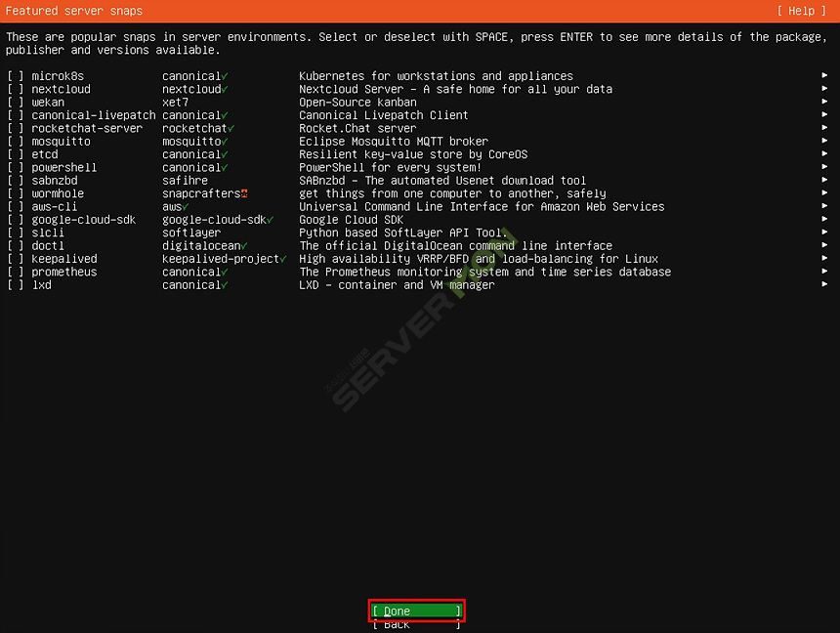
Task: Click 'Kubernetes for workstations and appliances' text
Action: click(436, 76)
